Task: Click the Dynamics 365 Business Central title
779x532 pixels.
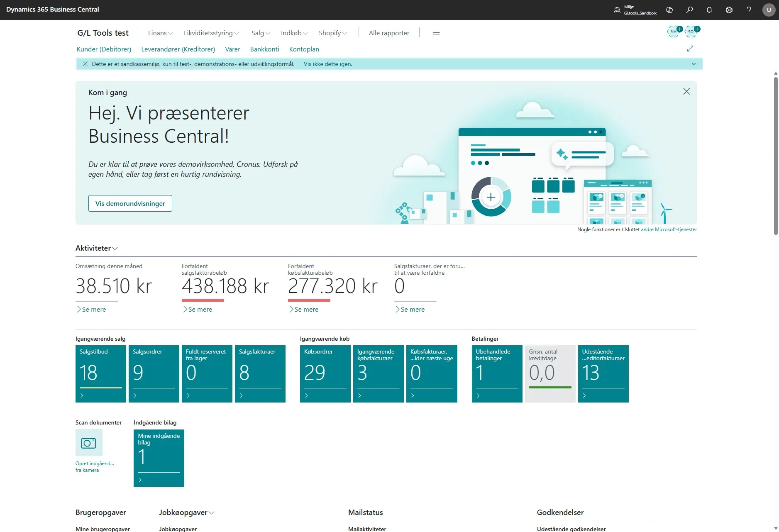Action: click(x=53, y=9)
